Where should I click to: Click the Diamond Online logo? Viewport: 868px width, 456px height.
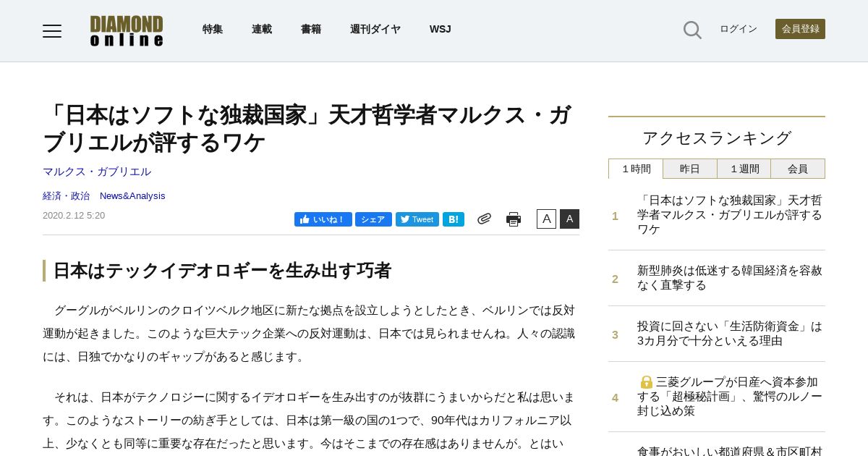(x=127, y=31)
